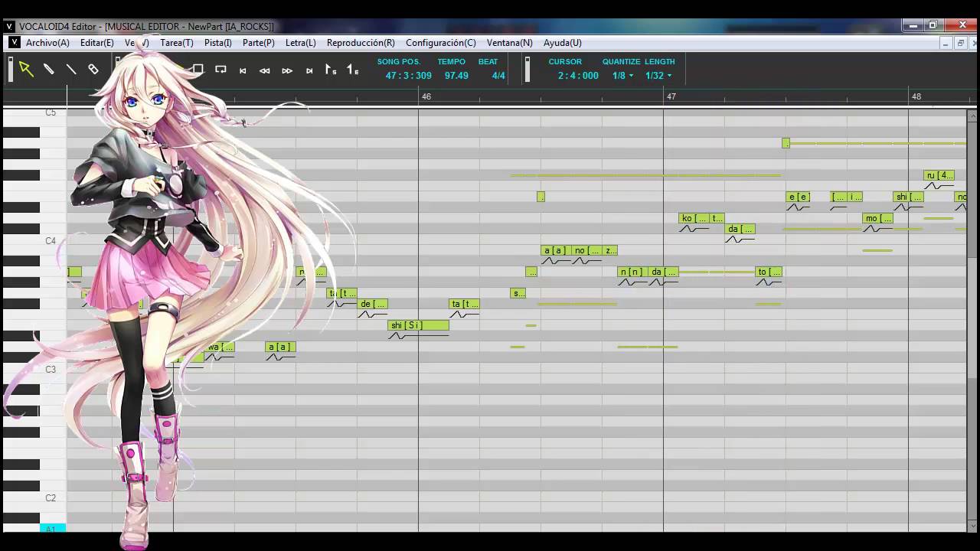Click the Beat value 4/4

click(498, 76)
